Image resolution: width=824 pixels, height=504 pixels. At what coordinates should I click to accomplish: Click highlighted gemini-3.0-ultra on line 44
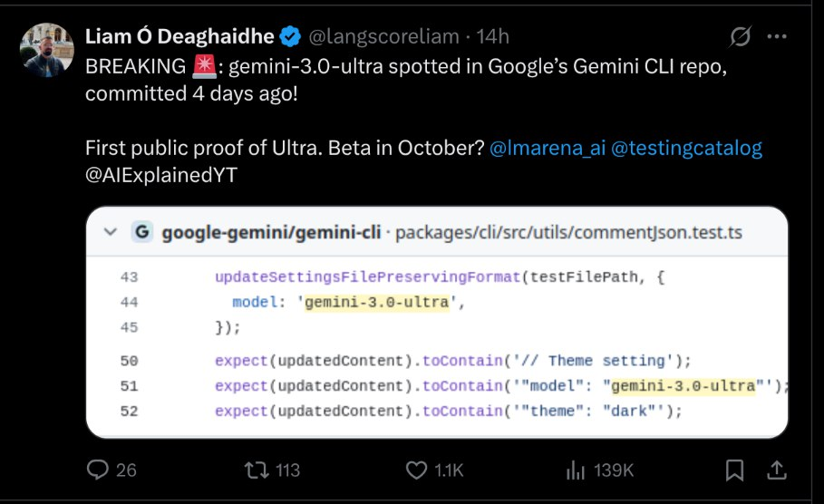coord(377,302)
